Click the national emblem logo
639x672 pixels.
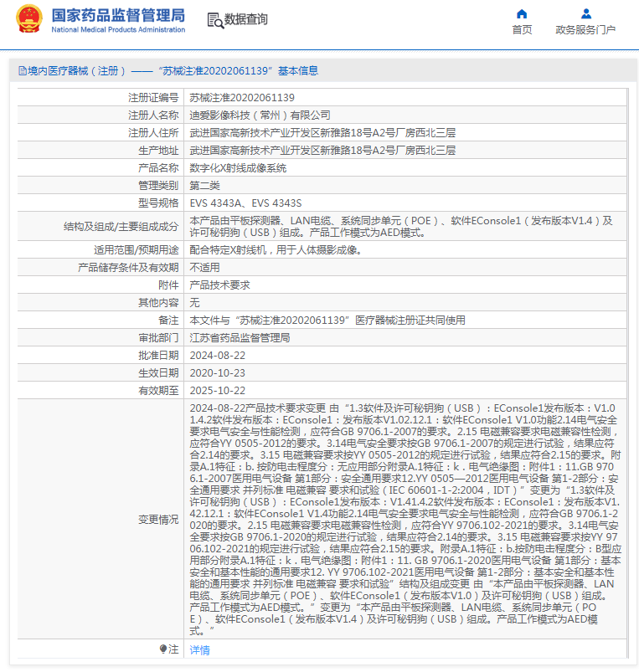click(29, 19)
